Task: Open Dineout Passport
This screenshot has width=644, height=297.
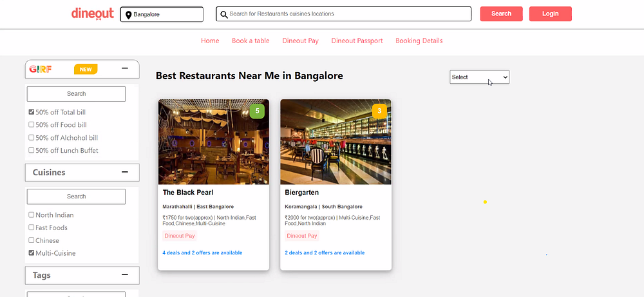Action: [357, 41]
